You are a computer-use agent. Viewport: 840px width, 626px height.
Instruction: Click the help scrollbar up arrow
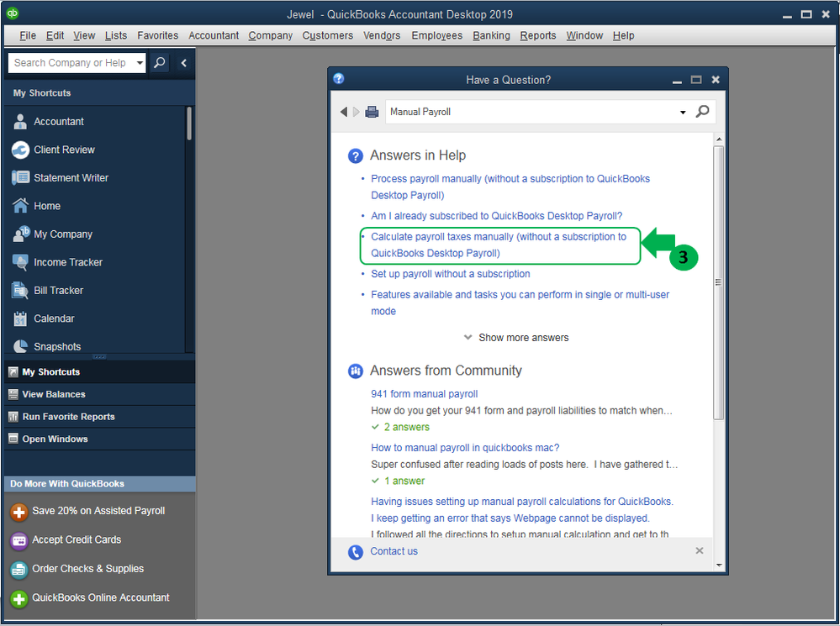pos(718,139)
